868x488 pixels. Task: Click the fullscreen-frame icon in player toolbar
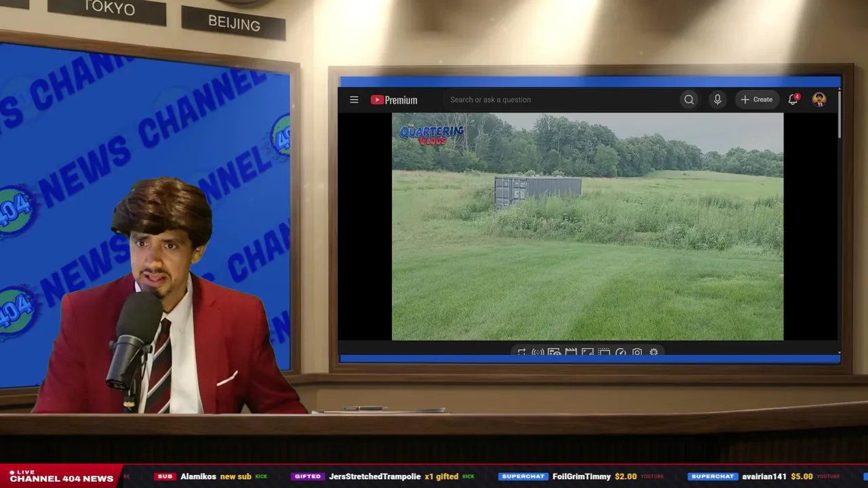pyautogui.click(x=587, y=352)
